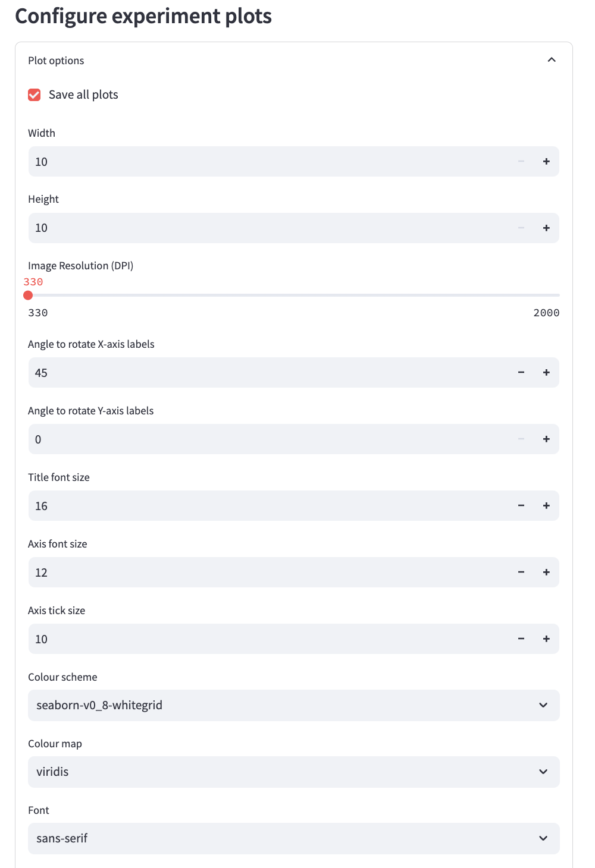Increase Y-axis label rotation angle
The height and width of the screenshot is (868, 595).
click(x=546, y=439)
